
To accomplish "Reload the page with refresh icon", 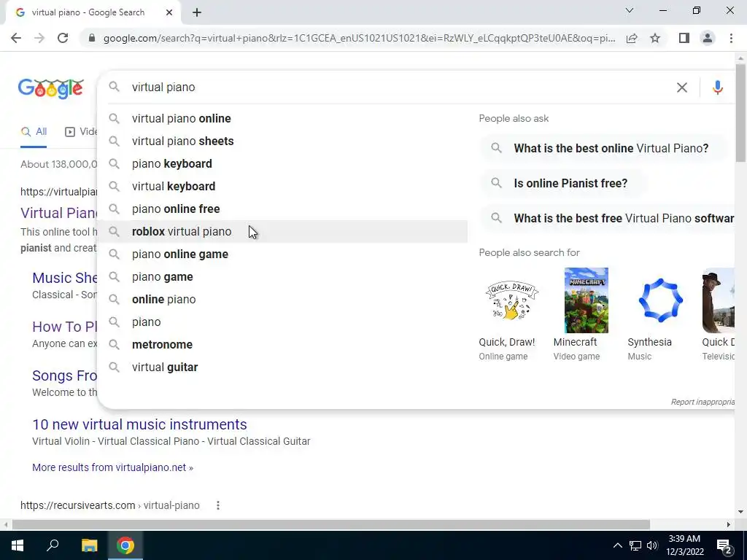I will (63, 38).
